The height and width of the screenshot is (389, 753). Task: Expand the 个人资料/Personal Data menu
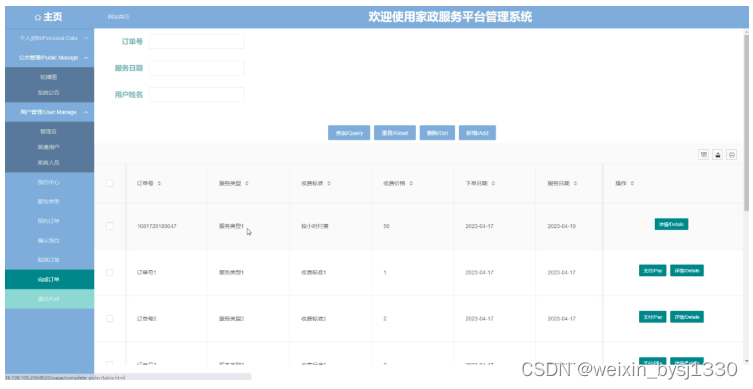pos(49,38)
